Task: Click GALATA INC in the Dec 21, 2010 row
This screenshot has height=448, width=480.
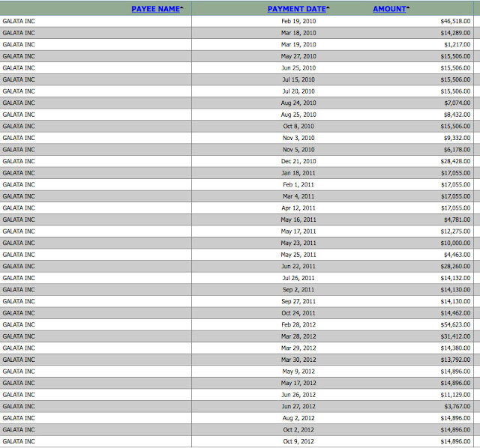Action: (x=19, y=161)
